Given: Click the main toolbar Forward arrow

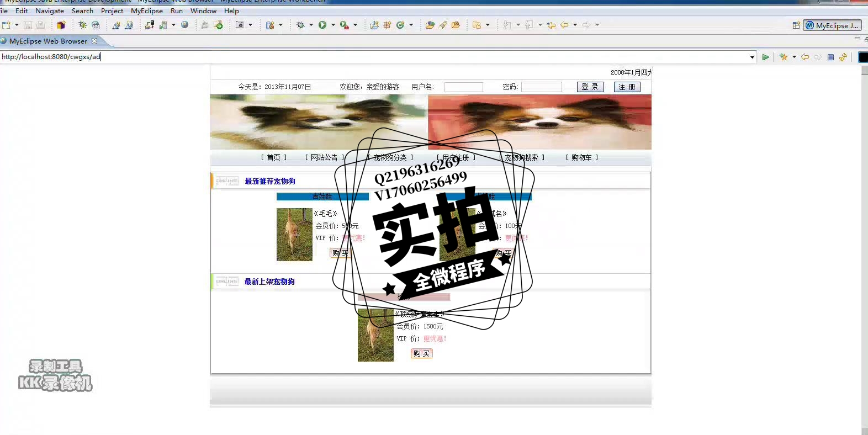Looking at the screenshot, I should click(586, 25).
